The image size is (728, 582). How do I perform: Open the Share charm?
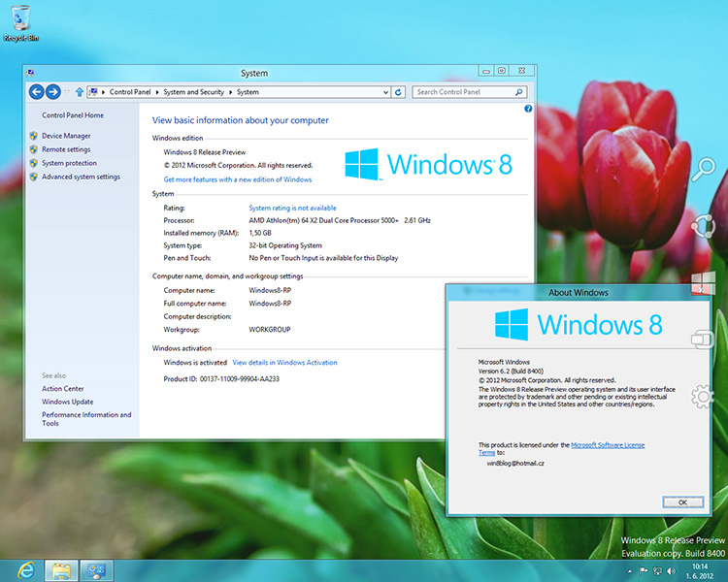(x=703, y=226)
